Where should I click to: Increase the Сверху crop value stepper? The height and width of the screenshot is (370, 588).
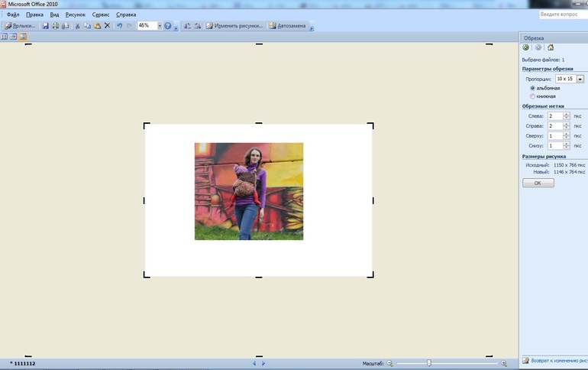[567, 134]
